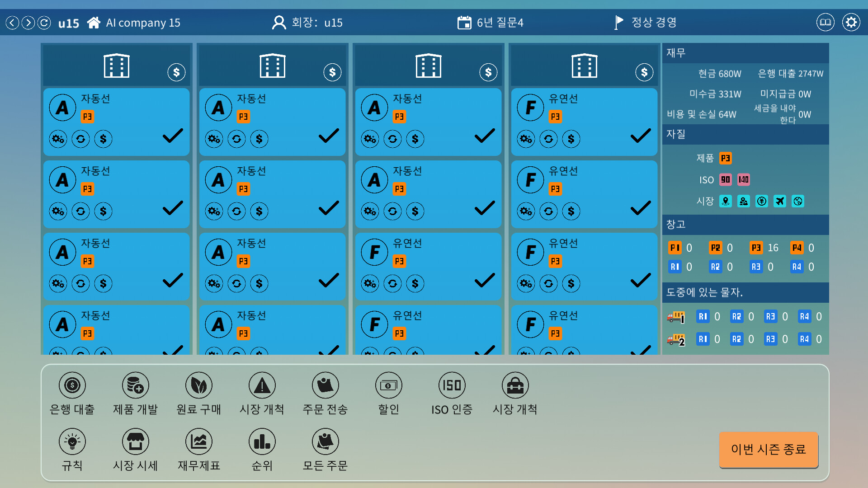Toggle checkmark on second 자동선 line, second factory
868x488 pixels.
(x=329, y=208)
